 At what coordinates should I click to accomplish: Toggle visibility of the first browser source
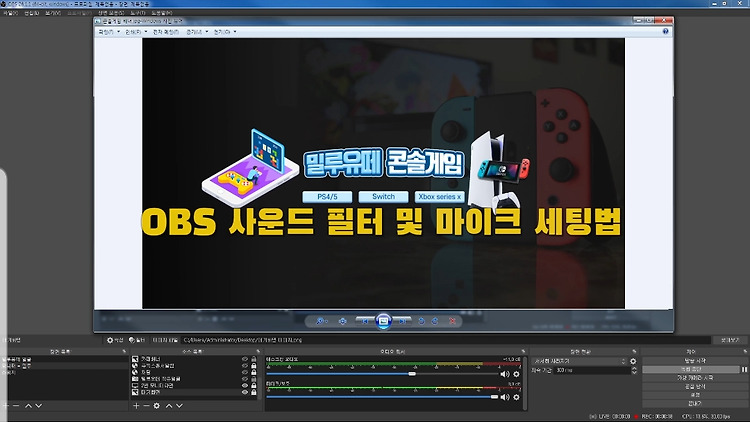(245, 366)
